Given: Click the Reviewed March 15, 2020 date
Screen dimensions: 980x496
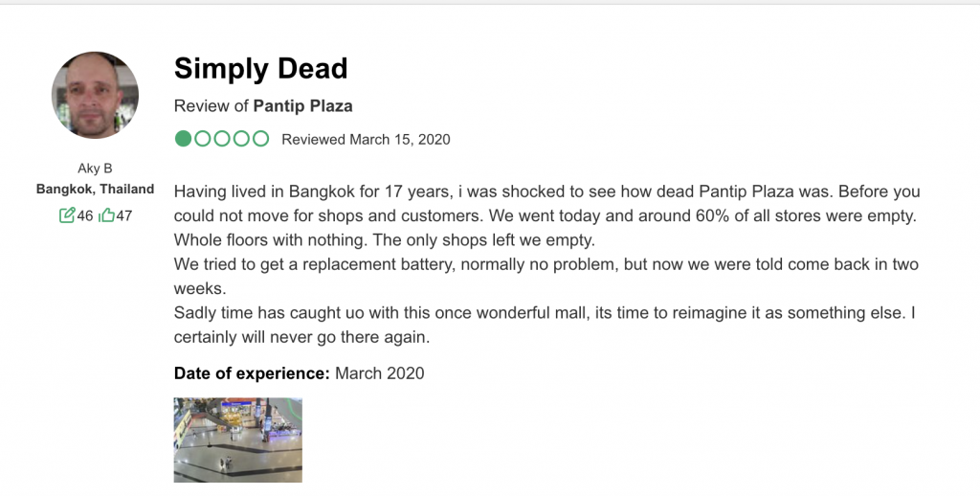Looking at the screenshot, I should click(x=366, y=139).
